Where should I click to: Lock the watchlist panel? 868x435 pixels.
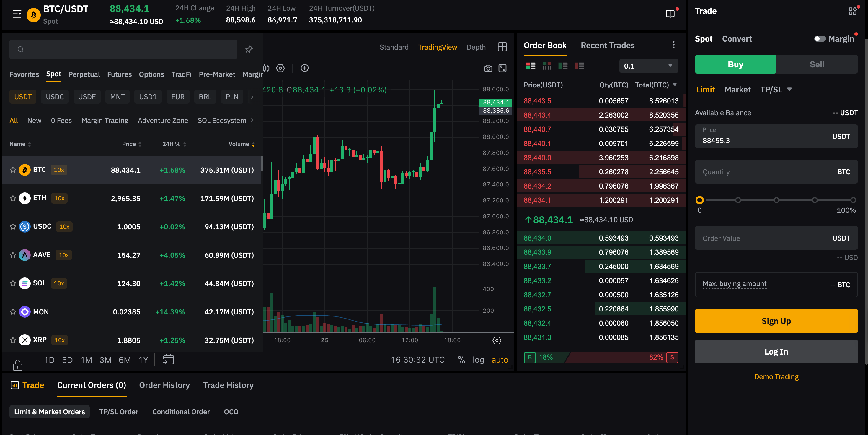(x=17, y=365)
